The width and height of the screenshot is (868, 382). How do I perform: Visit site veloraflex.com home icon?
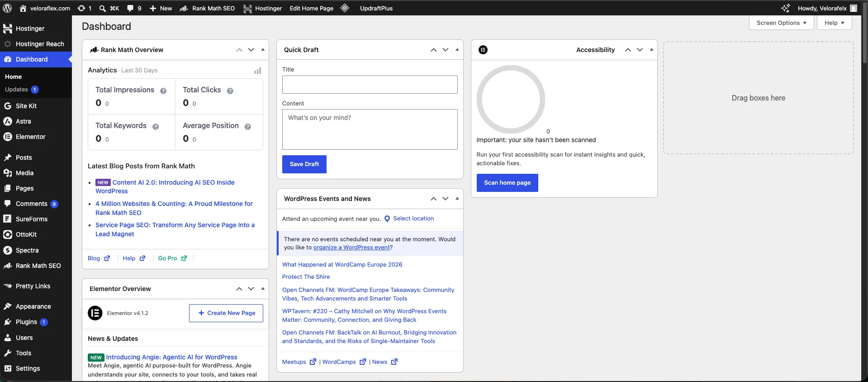(45, 8)
